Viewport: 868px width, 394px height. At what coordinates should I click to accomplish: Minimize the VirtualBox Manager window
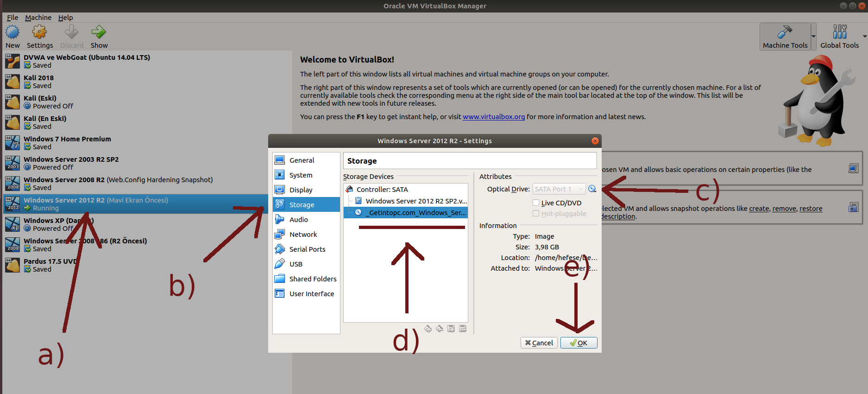[843, 6]
